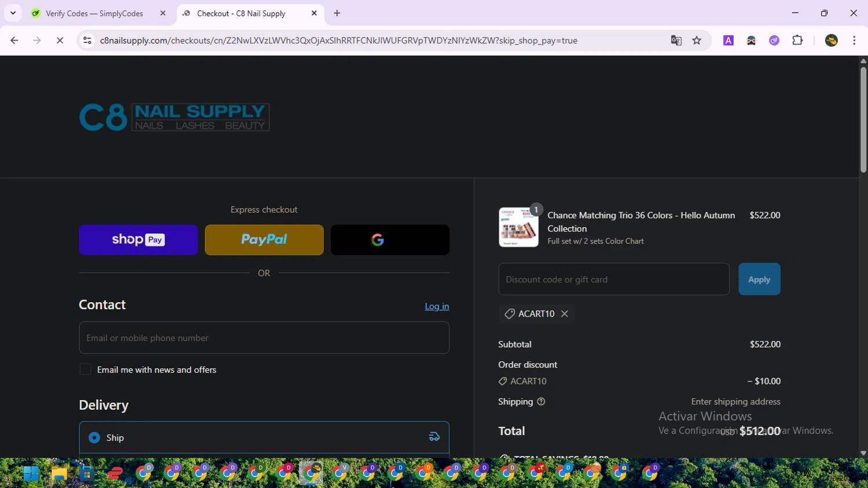Go back to the previous page
Viewport: 868px width, 488px height.
[14, 41]
